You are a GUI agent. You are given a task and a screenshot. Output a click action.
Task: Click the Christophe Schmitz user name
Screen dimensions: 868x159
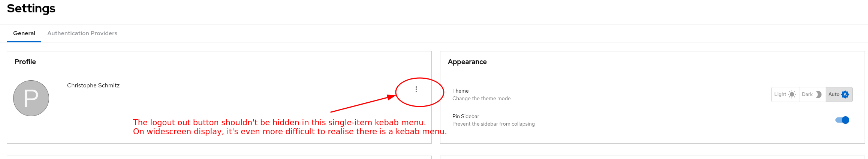tap(93, 85)
